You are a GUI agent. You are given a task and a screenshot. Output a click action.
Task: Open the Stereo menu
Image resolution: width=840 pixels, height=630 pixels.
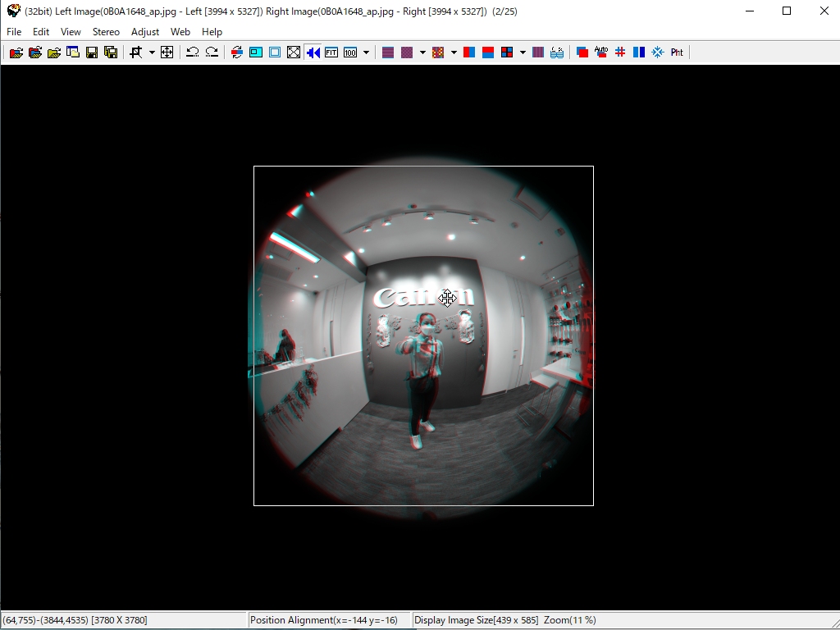pyautogui.click(x=106, y=32)
